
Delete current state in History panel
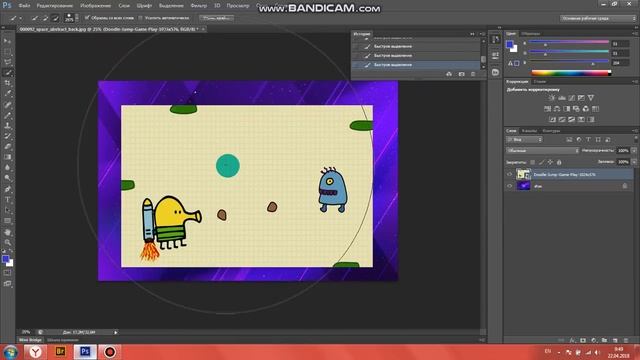coord(473,74)
